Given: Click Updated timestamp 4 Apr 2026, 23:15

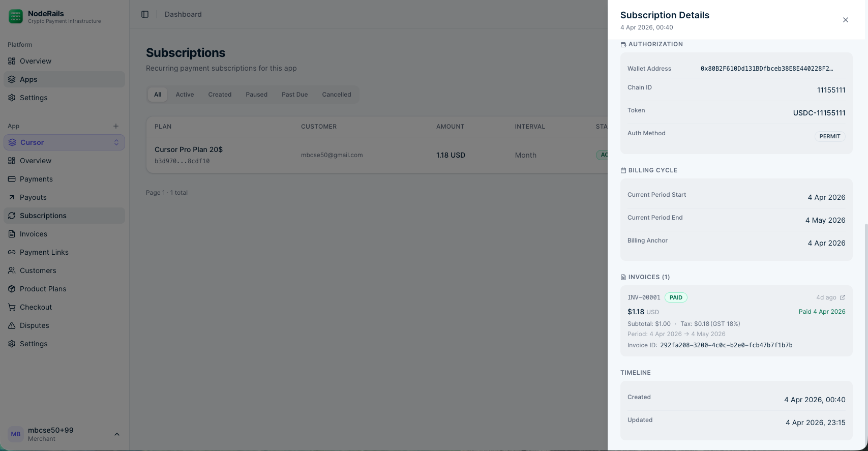Looking at the screenshot, I should coord(815,423).
